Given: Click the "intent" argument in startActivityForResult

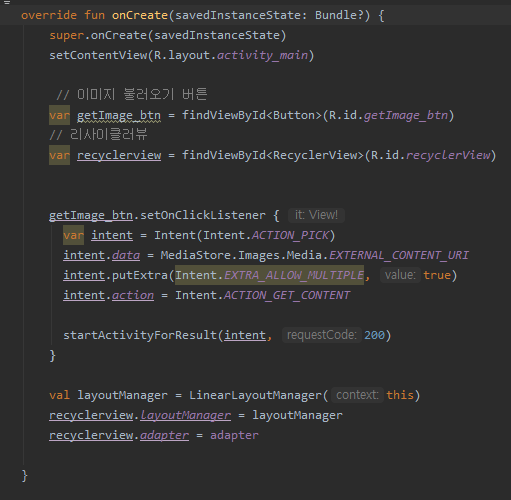Looking at the screenshot, I should [245, 335].
